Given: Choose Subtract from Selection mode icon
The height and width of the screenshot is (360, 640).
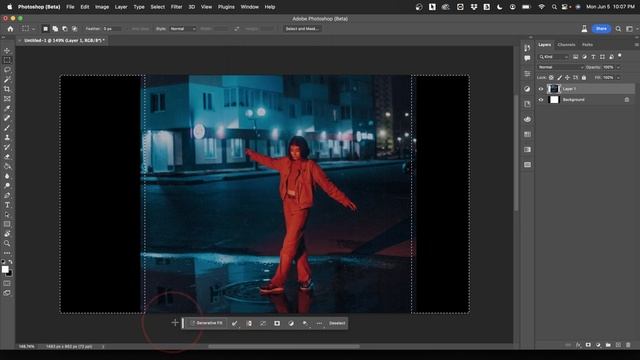Looking at the screenshot, I should click(x=65, y=29).
